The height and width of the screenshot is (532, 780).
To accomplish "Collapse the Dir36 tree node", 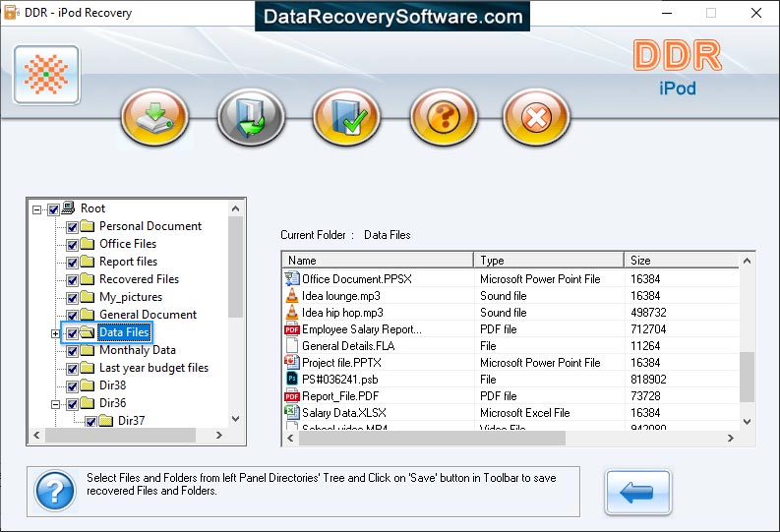I will (55, 404).
